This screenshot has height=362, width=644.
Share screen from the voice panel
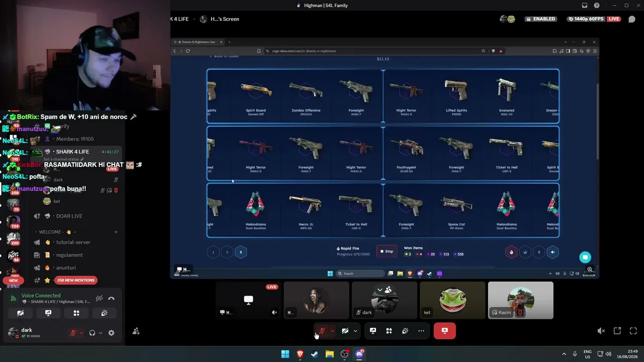pyautogui.click(x=48, y=313)
